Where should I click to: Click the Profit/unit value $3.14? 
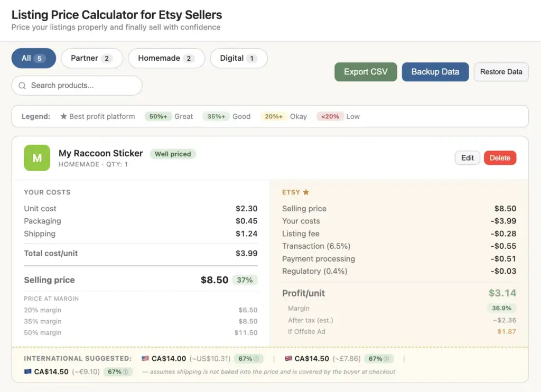(x=502, y=293)
